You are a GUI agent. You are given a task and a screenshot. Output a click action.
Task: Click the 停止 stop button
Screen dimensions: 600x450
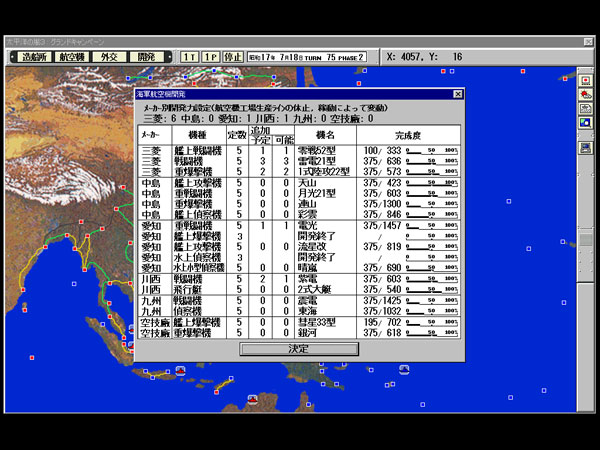(233, 57)
